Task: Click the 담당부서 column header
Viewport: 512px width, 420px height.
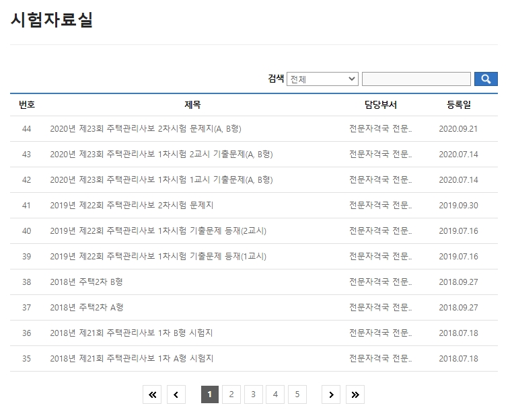Action: pos(381,105)
